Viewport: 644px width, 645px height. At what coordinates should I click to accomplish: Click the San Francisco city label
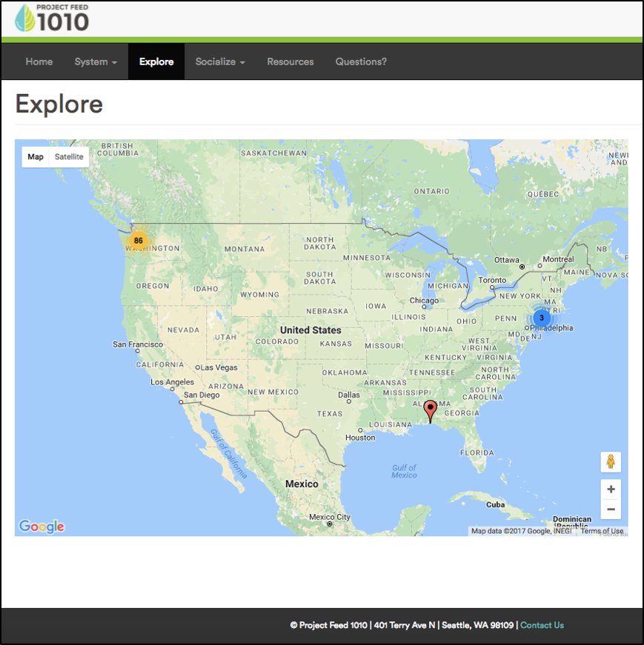click(138, 344)
